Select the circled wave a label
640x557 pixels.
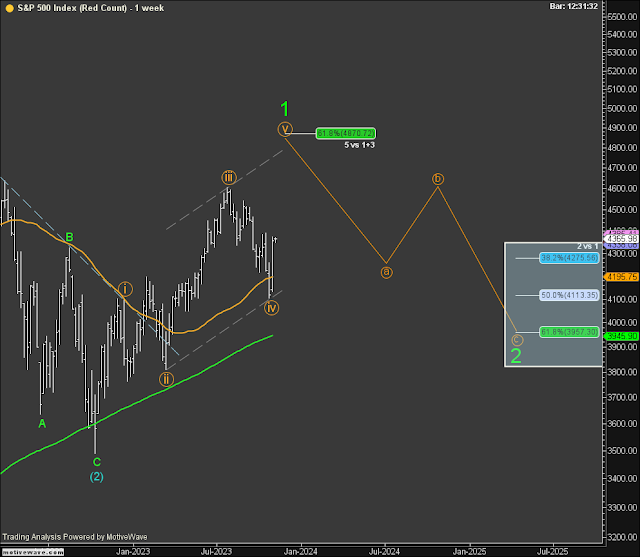pyautogui.click(x=387, y=272)
